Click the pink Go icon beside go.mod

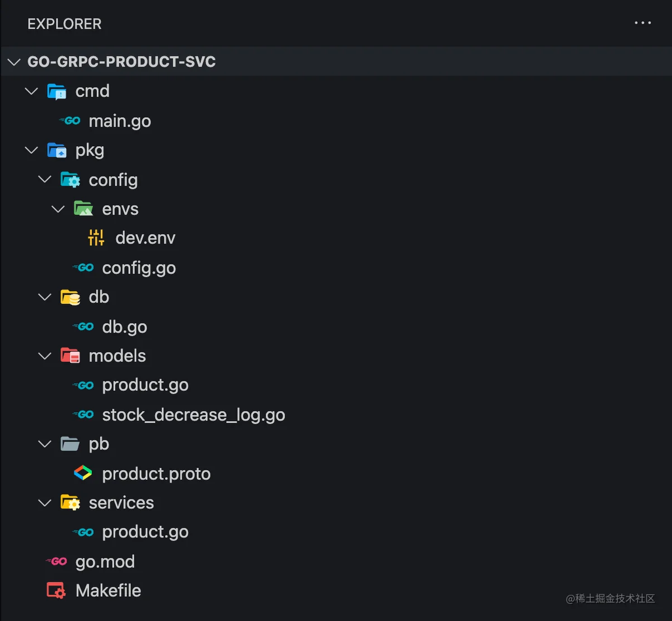(x=57, y=561)
